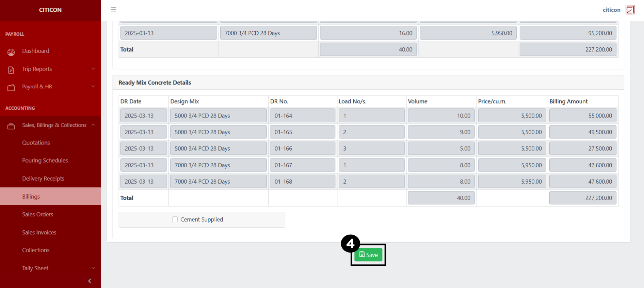Click the Sales, Billings & Collections icon
Screen dimensions: 644x288
(x=11, y=126)
